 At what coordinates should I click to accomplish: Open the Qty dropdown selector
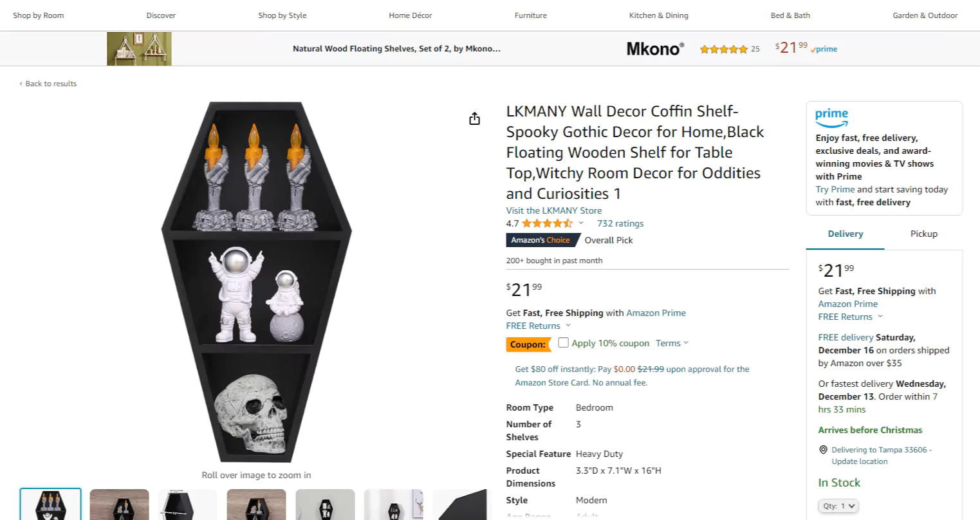838,506
